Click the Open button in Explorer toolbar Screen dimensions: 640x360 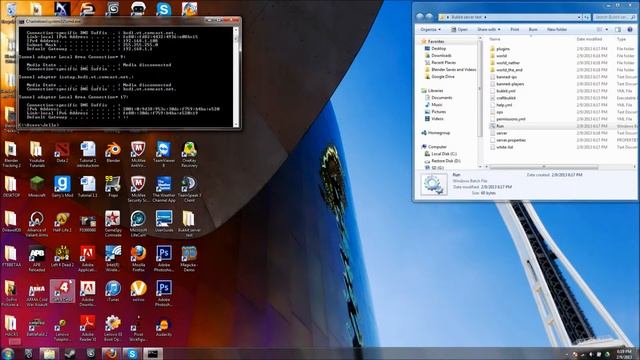(459, 29)
